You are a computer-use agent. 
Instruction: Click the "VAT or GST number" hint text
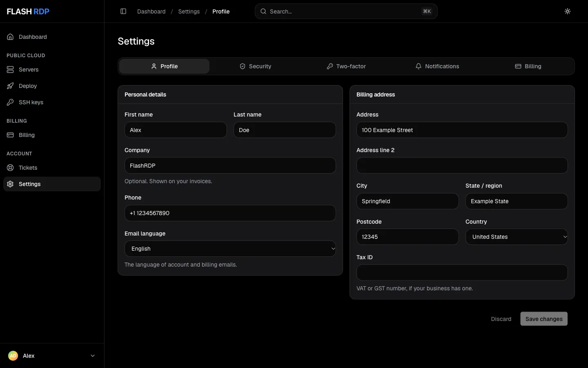415,288
